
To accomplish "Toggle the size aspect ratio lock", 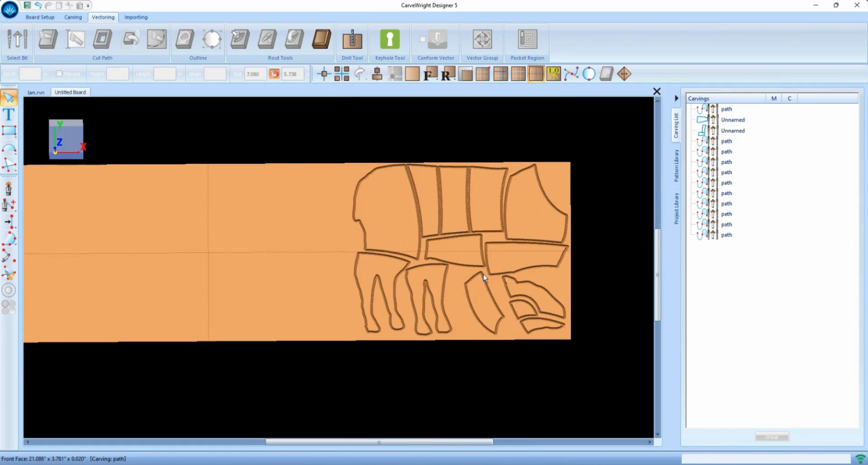I will 275,74.
